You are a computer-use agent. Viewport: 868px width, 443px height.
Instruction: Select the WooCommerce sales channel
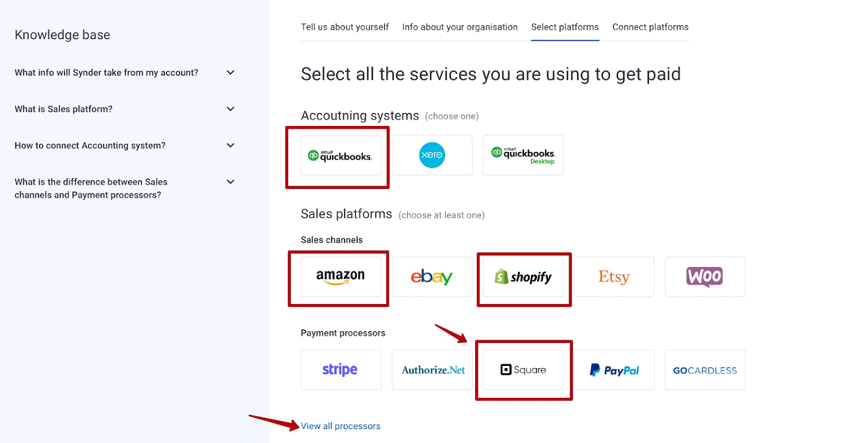pos(704,277)
